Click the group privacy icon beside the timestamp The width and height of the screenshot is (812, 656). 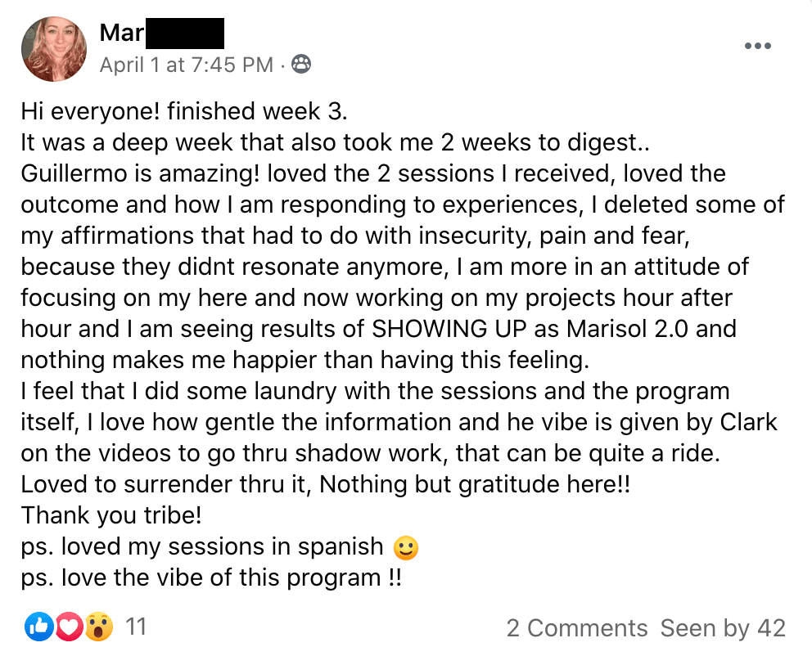(x=301, y=65)
